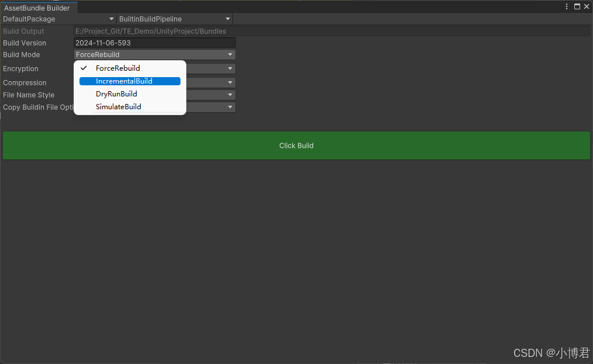Select the DryRunBuild menu option
This screenshot has width=593, height=364.
[x=130, y=94]
